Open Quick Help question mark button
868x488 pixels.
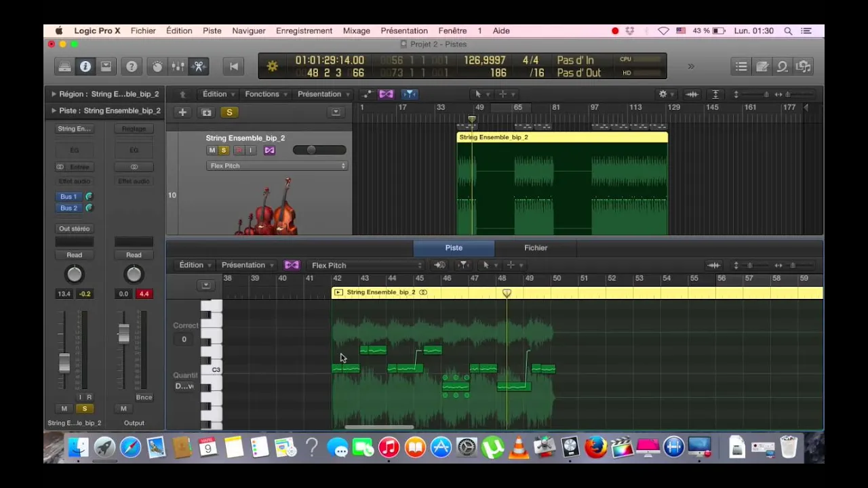coord(132,66)
